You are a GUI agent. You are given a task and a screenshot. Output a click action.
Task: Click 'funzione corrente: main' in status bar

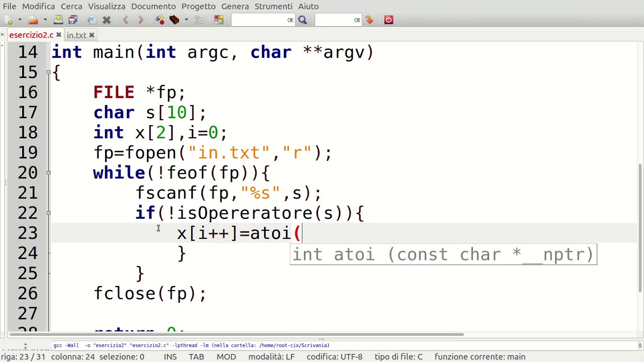tap(480, 357)
